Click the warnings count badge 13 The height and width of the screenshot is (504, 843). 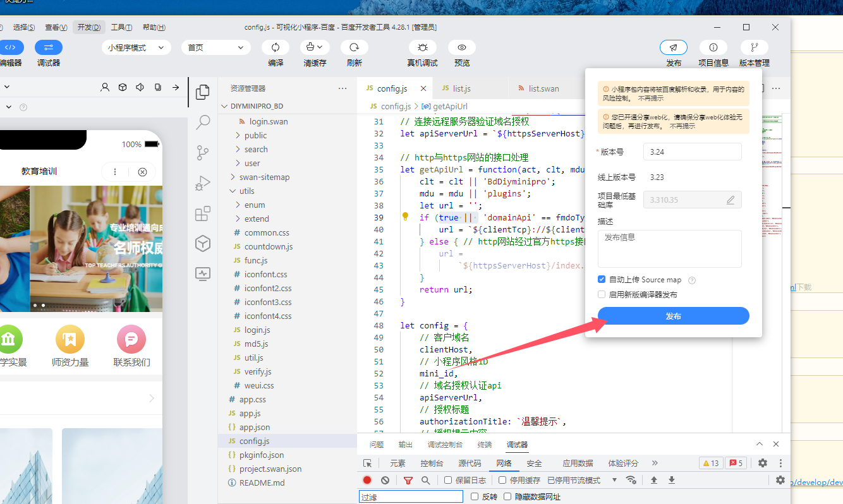711,463
